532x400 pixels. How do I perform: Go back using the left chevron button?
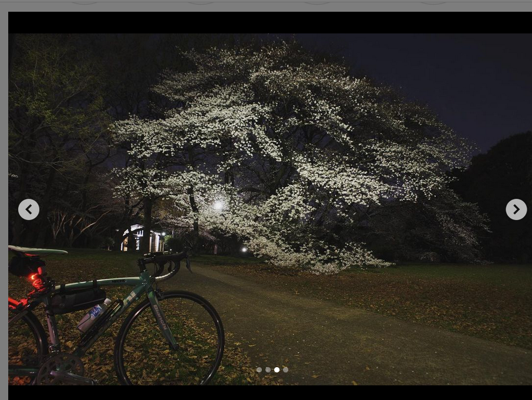coord(29,209)
